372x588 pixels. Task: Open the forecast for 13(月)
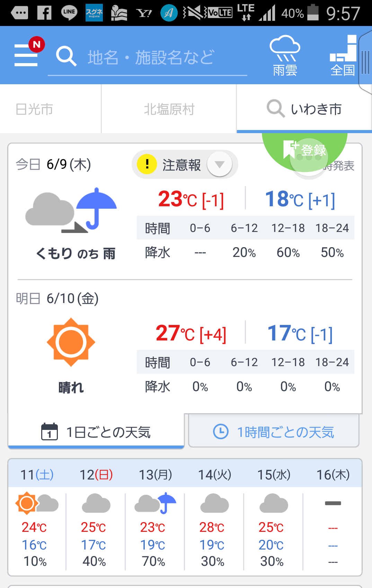click(155, 517)
